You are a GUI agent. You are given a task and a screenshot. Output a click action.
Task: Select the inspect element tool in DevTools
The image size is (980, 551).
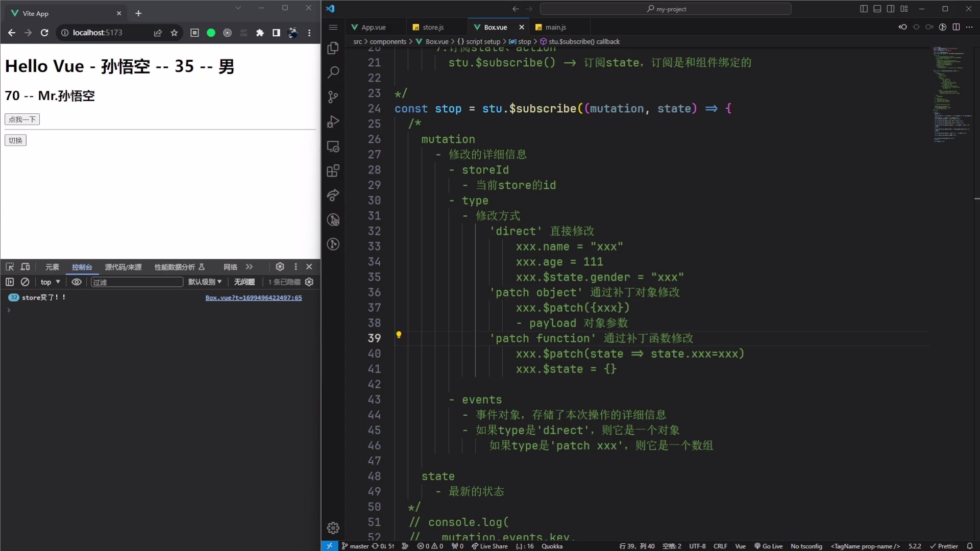(x=9, y=267)
